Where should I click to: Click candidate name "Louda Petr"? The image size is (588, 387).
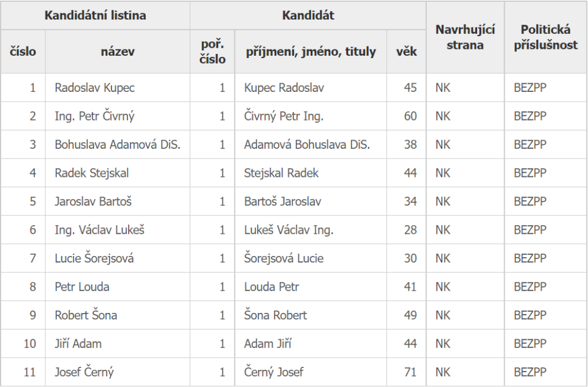point(272,287)
